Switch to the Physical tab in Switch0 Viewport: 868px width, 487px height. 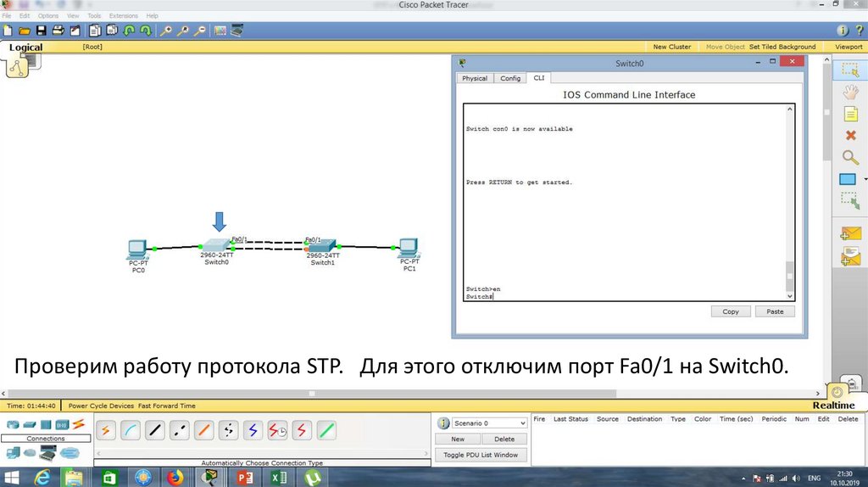pyautogui.click(x=475, y=78)
